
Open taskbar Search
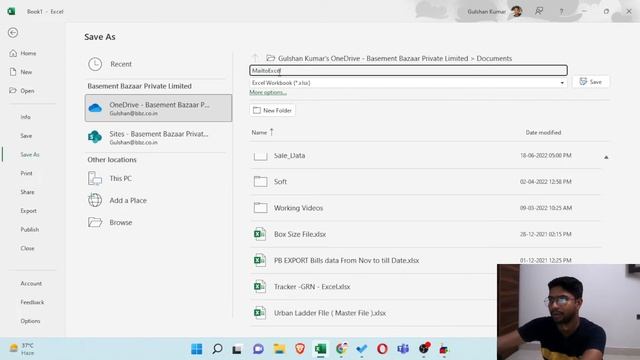[217, 349]
